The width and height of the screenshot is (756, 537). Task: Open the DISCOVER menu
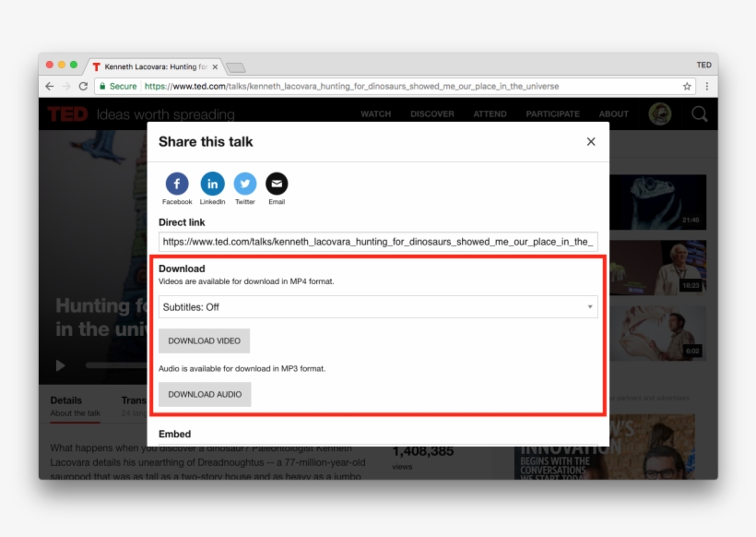click(x=432, y=114)
